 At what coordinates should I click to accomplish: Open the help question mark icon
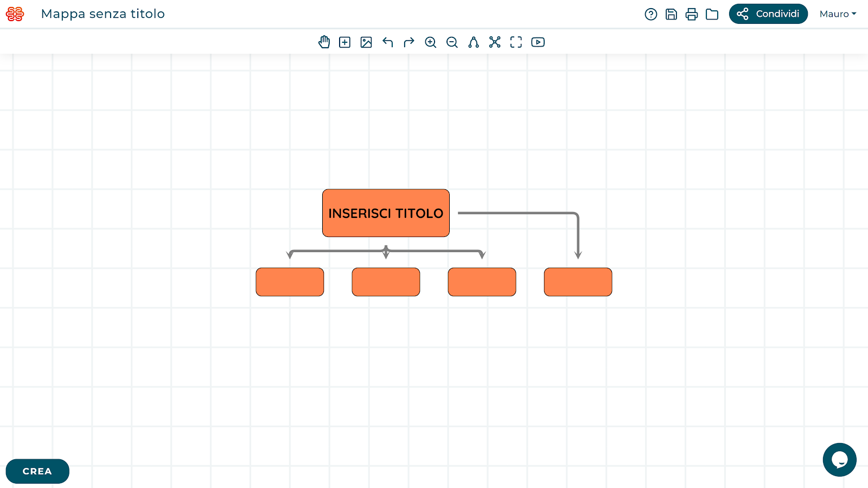tap(651, 14)
